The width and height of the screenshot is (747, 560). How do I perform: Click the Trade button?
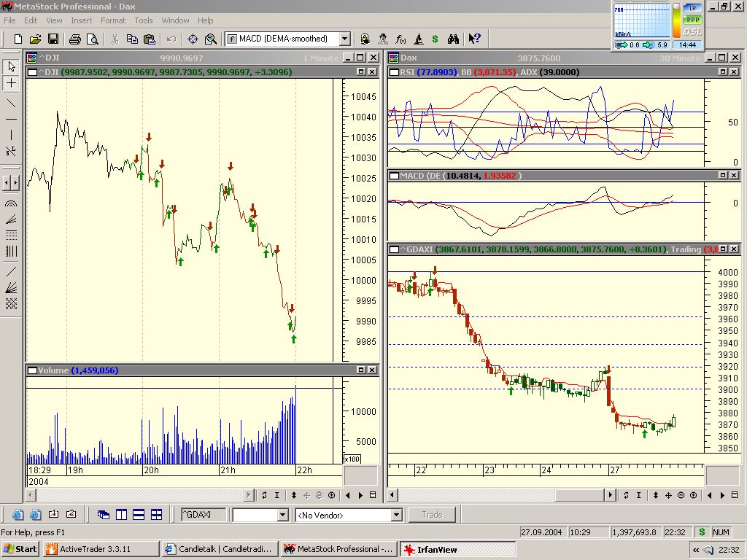432,515
